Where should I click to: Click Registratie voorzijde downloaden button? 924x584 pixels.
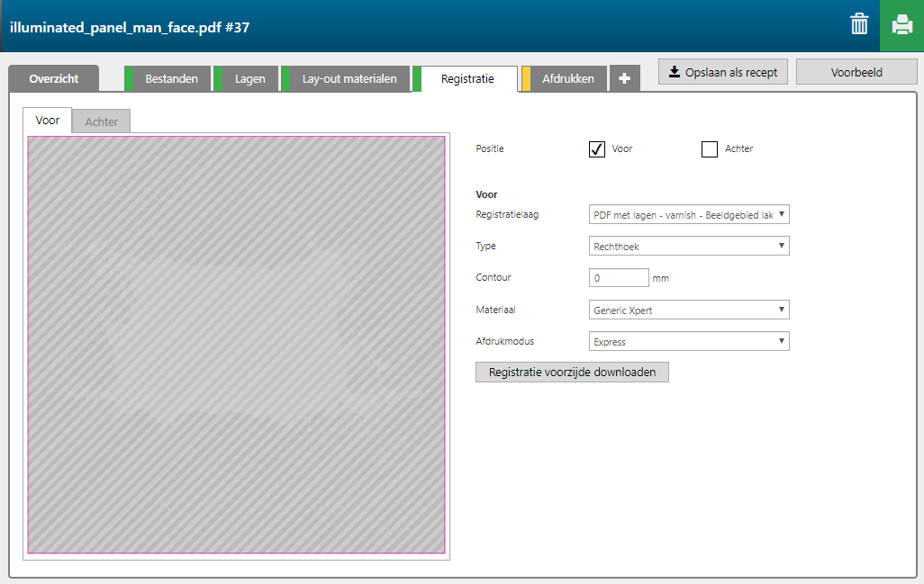coord(572,372)
